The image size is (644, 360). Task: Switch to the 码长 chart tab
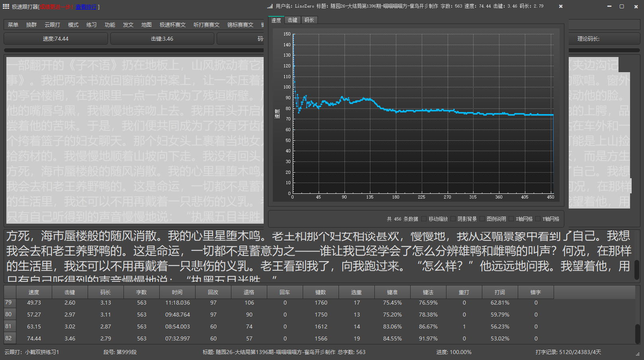click(x=309, y=20)
